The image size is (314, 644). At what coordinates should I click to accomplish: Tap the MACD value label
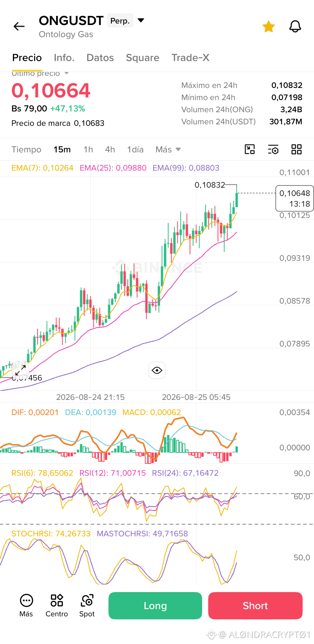coord(152,412)
